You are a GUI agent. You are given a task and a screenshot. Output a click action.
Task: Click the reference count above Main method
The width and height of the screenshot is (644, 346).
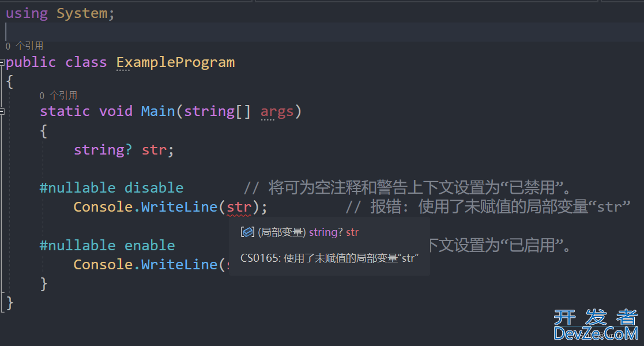pos(58,95)
